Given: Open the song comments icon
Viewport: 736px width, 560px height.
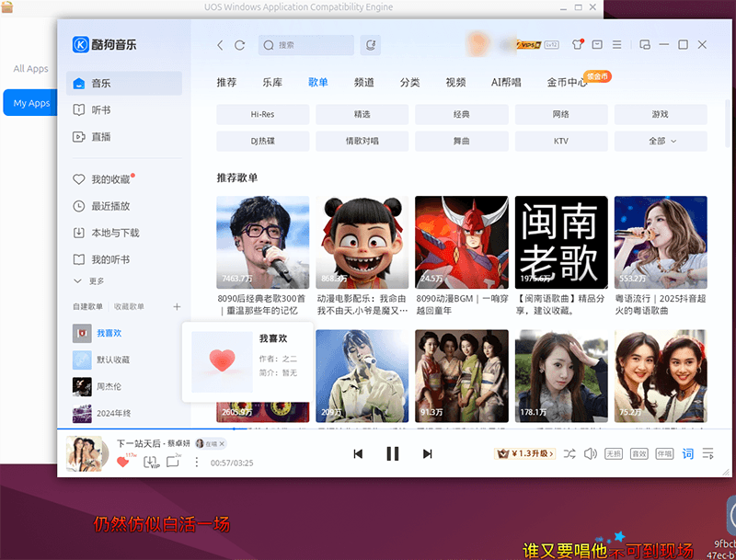Looking at the screenshot, I should (x=173, y=462).
